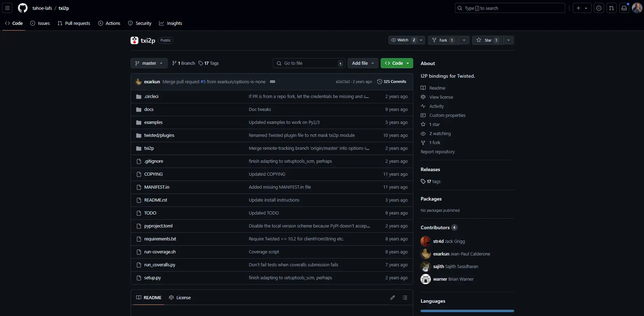
Task: Open the MANIFEST.in file
Action: pos(157,187)
